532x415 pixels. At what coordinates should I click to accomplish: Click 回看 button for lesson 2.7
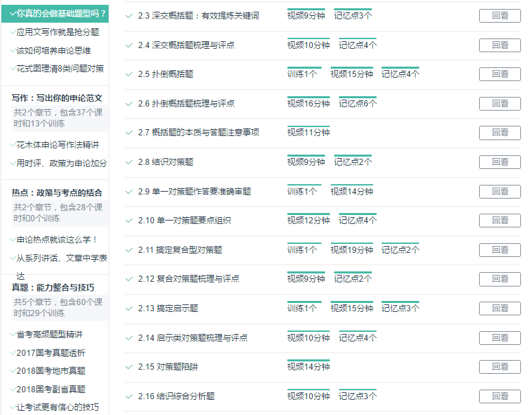click(500, 133)
